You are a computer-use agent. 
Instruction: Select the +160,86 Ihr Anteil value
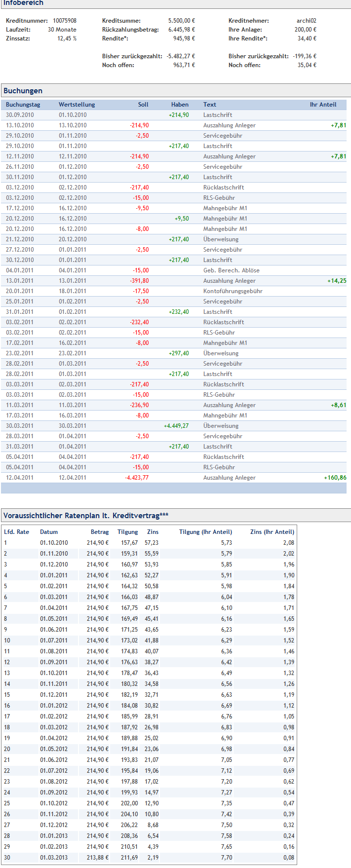tap(335, 478)
